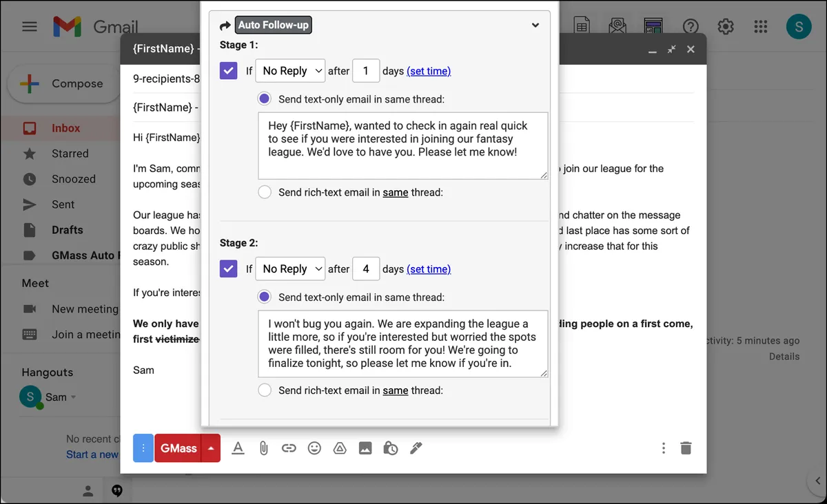Click Stage 1 days number field
Viewport: 827px width, 504px height.
[366, 71]
